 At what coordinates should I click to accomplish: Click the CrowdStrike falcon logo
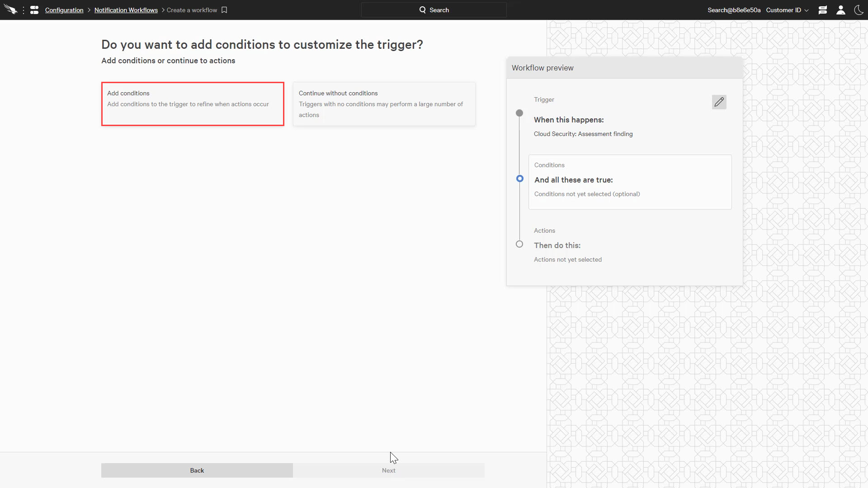[x=10, y=10]
